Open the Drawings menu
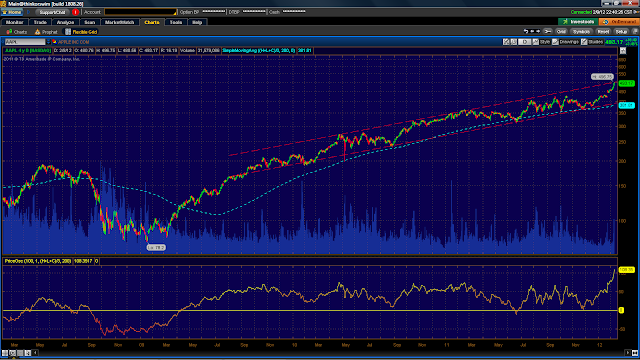This screenshot has height=360, width=640. pyautogui.click(x=566, y=42)
